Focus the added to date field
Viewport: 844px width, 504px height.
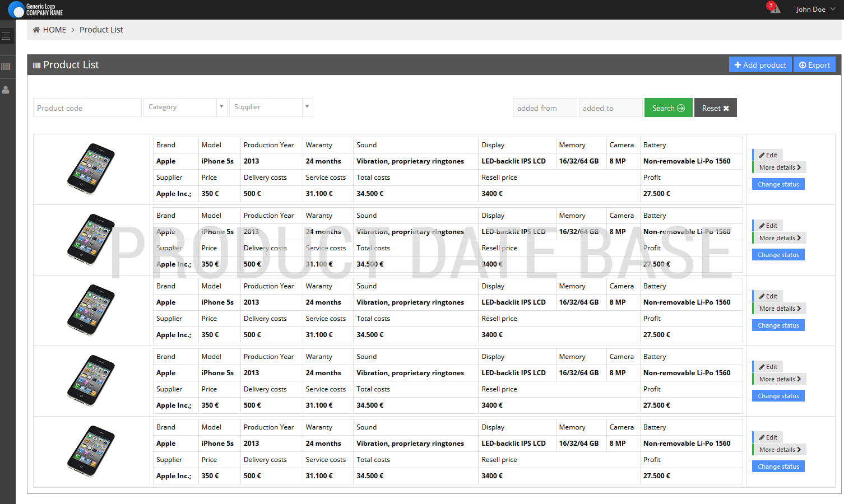(610, 108)
